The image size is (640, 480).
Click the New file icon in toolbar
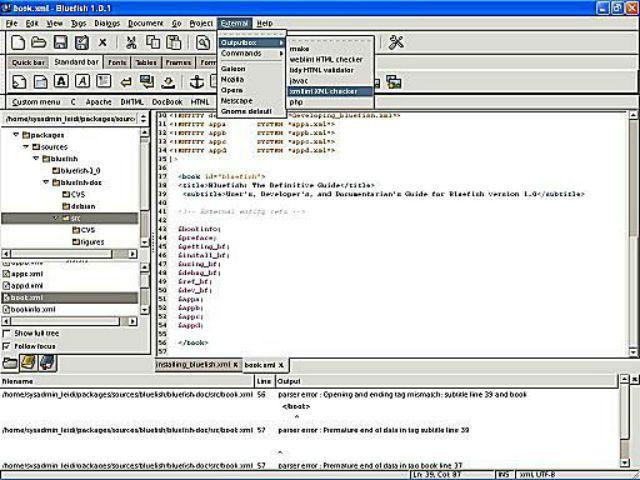click(x=17, y=42)
